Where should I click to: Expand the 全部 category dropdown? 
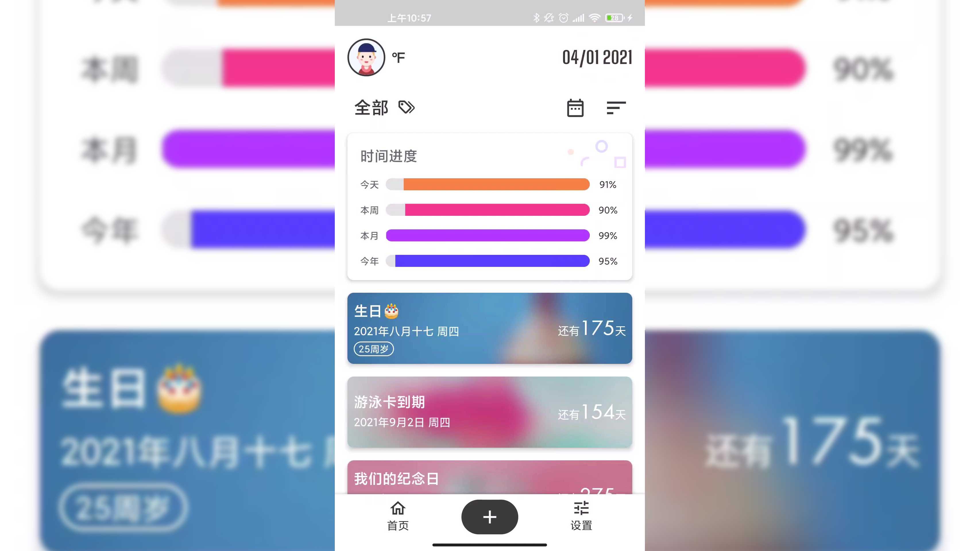[x=372, y=107]
